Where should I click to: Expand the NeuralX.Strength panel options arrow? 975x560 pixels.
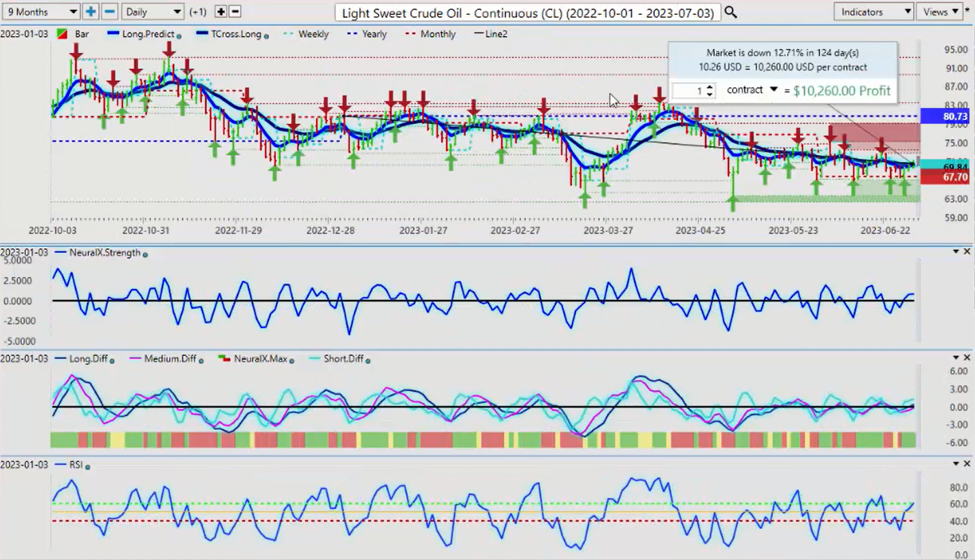pos(956,252)
